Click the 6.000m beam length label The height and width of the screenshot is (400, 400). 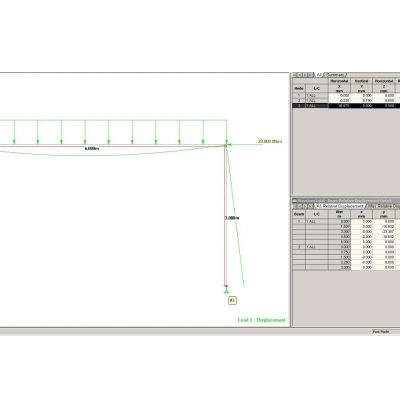(x=92, y=148)
